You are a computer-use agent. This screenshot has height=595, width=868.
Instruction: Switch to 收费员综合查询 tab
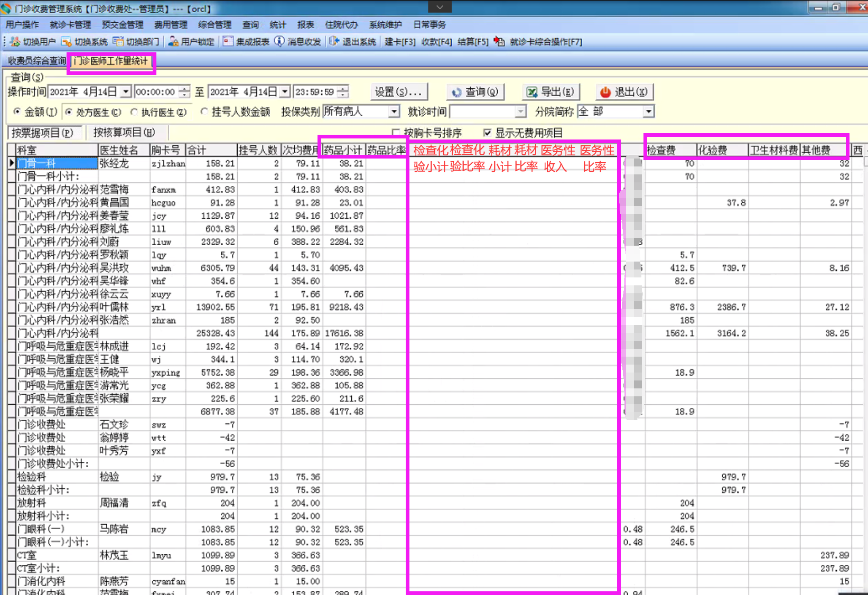[36, 61]
